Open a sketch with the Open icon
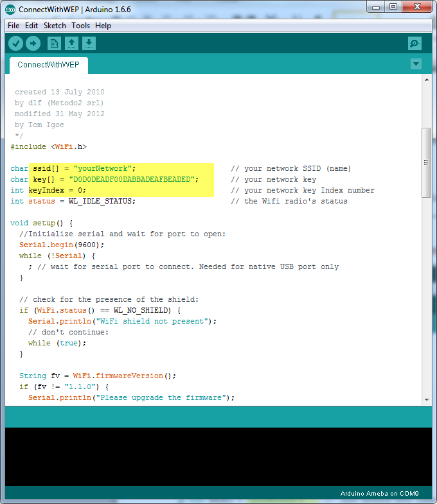437x504 pixels. (x=71, y=44)
